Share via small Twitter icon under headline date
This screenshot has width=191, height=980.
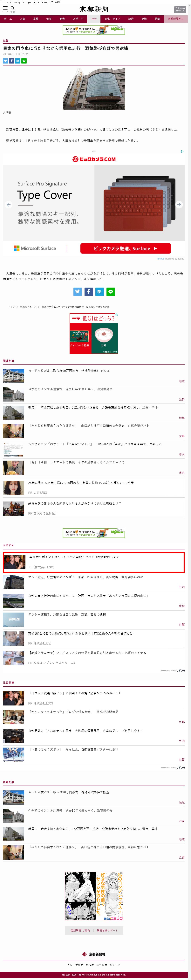click(6, 61)
